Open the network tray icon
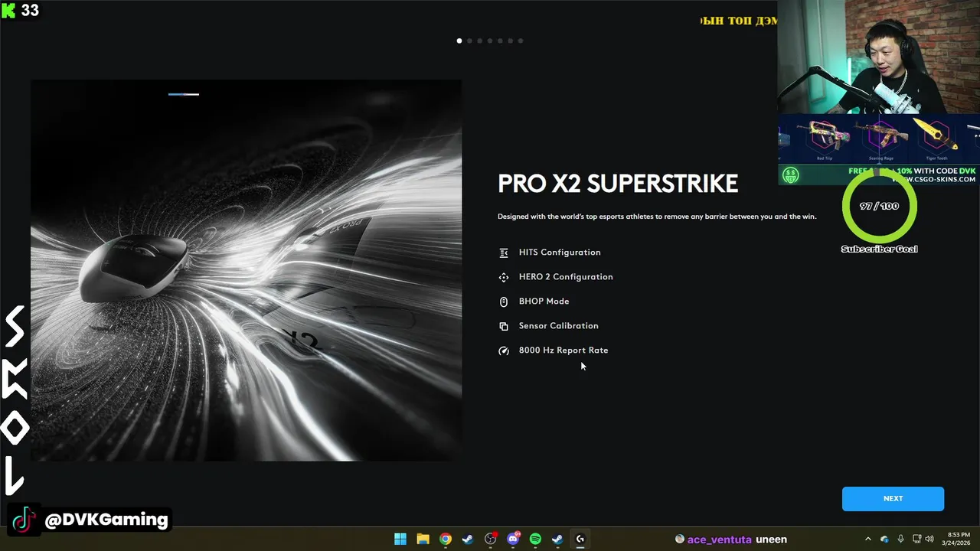 (916, 539)
